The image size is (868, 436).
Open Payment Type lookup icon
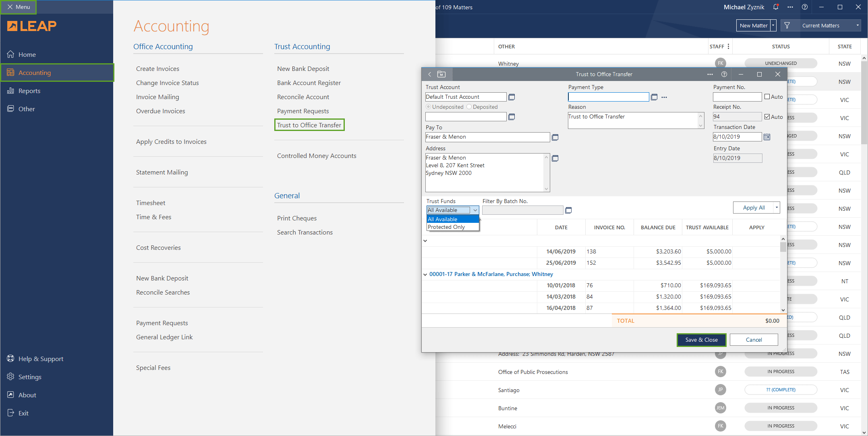click(654, 97)
